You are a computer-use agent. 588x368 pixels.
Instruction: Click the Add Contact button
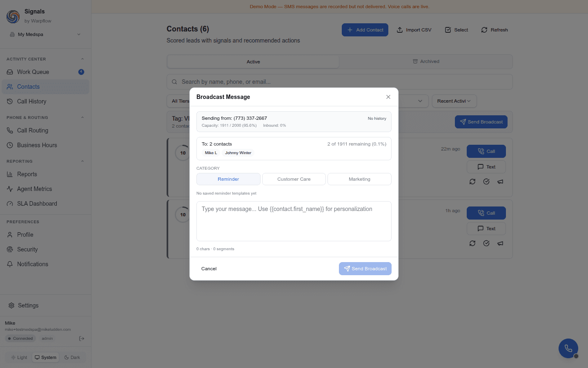(365, 30)
